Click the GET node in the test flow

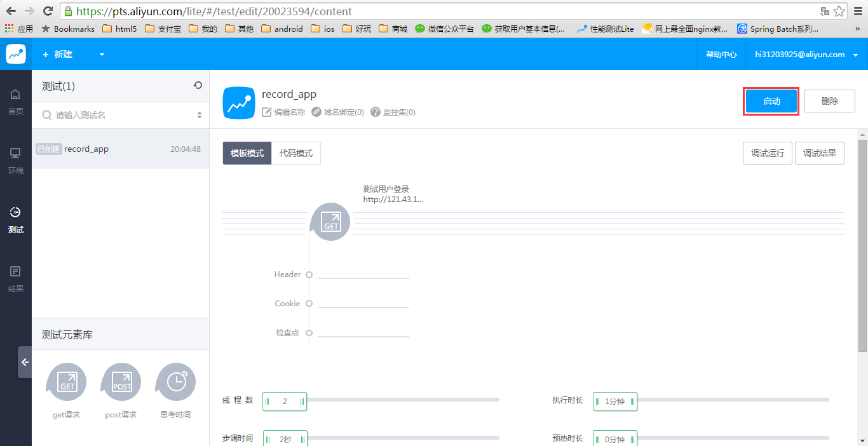(x=330, y=222)
